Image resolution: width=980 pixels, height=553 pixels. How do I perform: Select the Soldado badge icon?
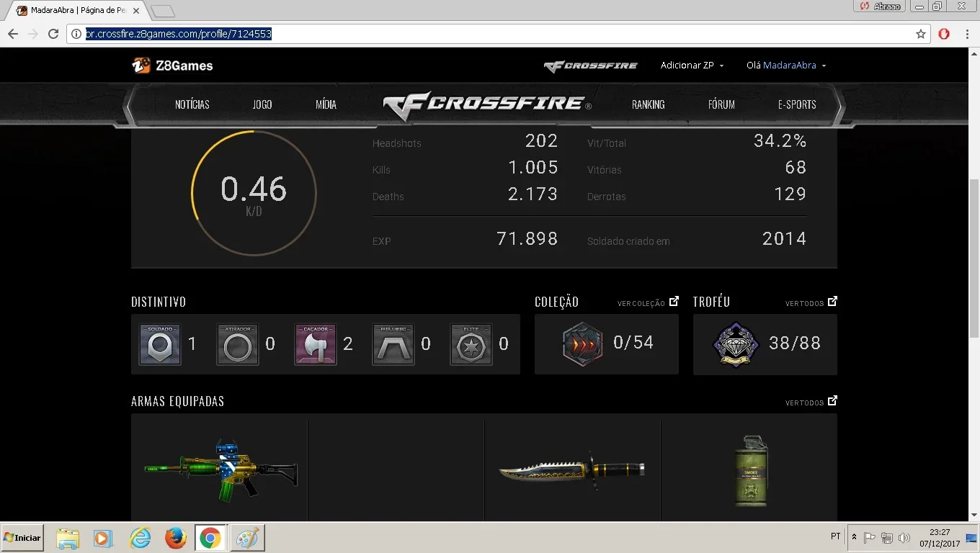(160, 344)
